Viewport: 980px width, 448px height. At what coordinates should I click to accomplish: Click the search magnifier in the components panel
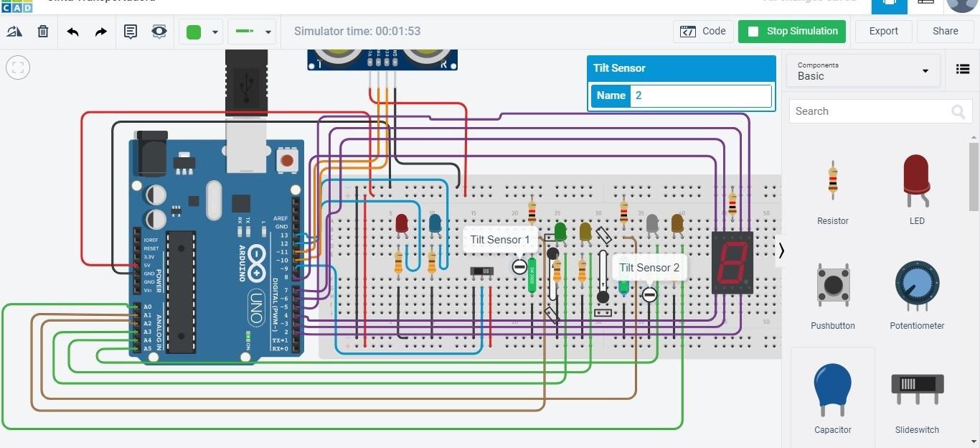(x=958, y=111)
